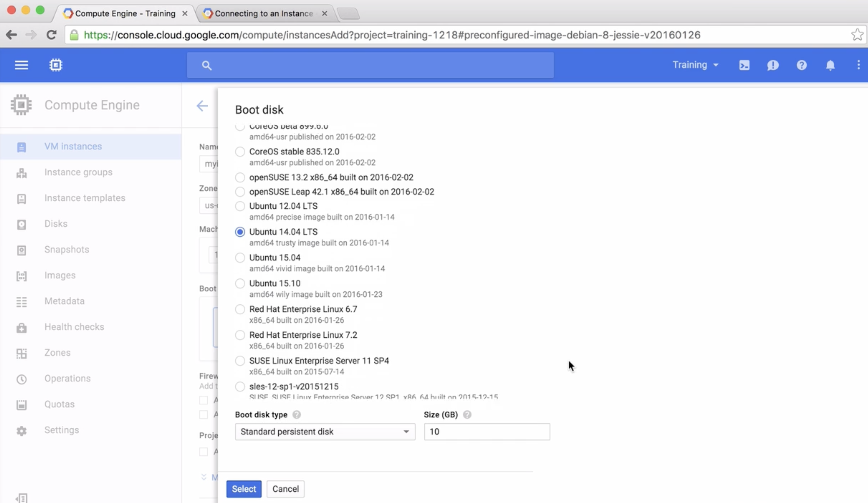Click the Compute Engine chip icon in top bar
This screenshot has height=503, width=868.
[56, 65]
